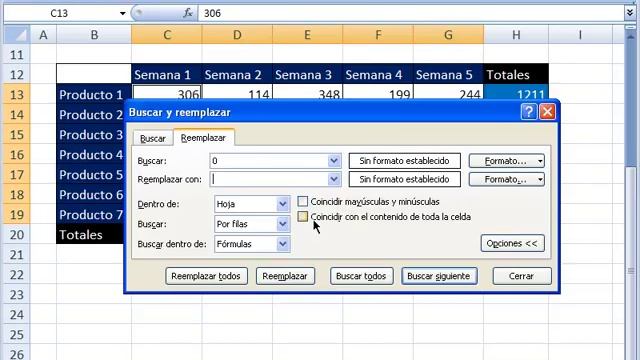Enable Coincidir mayúsculas y minúsculas checkbox

pos(302,201)
